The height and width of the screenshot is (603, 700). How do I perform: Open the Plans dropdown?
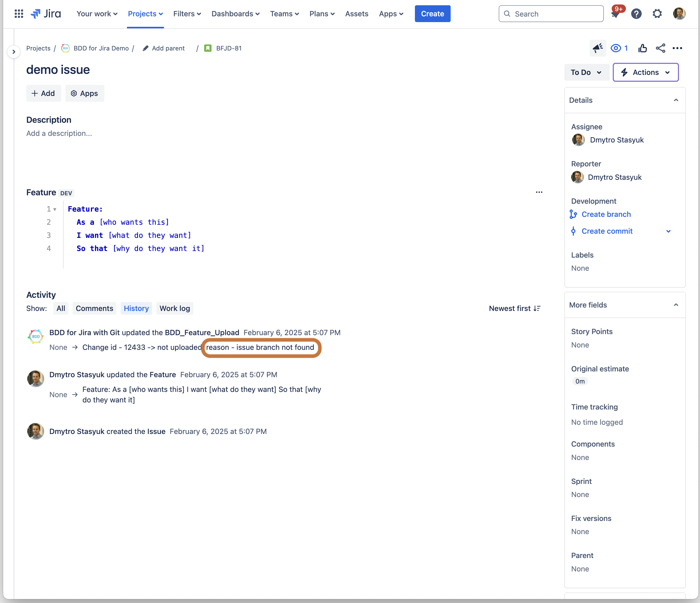pyautogui.click(x=322, y=14)
